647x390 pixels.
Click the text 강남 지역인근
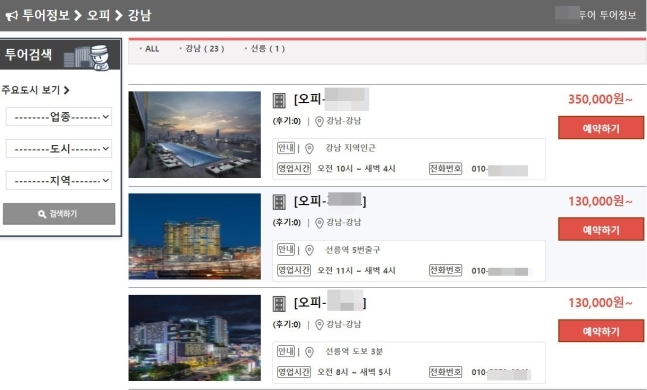click(350, 148)
